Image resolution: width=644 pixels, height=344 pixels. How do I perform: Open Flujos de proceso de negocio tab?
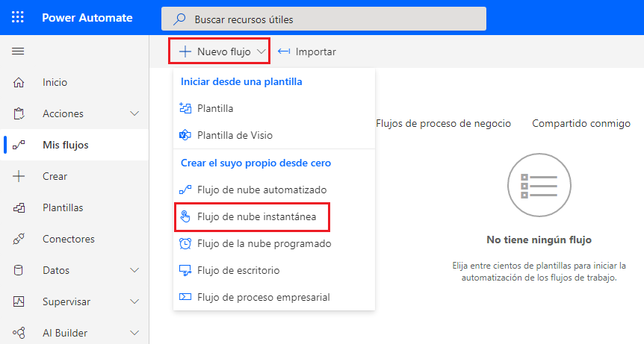coord(444,123)
